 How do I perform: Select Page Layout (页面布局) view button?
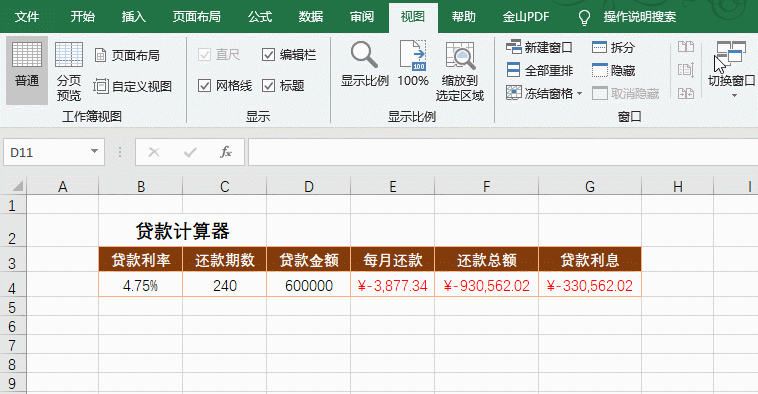[127, 55]
